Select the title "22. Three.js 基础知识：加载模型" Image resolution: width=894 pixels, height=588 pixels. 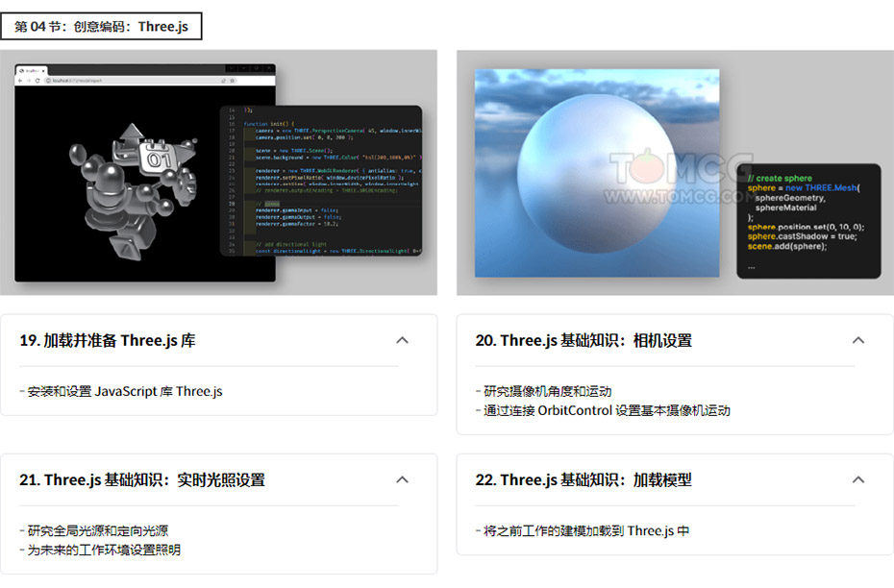coord(584,480)
